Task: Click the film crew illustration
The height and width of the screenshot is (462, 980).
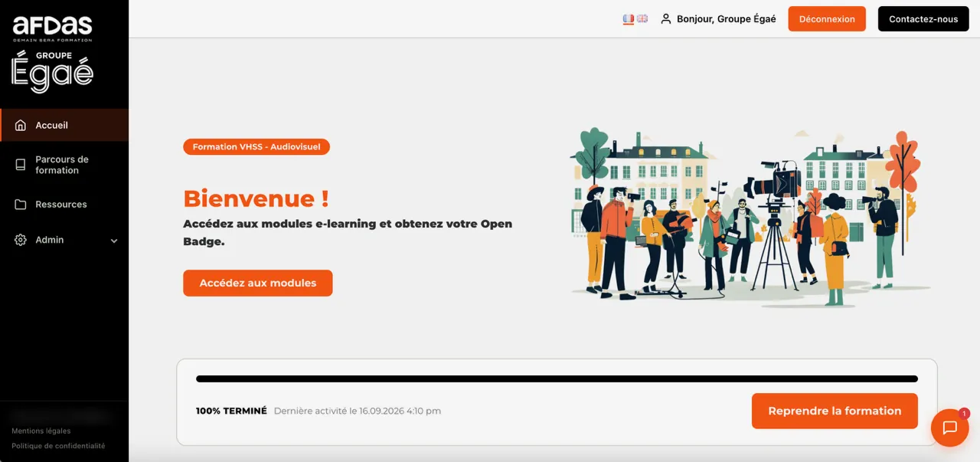Action: tap(750, 218)
